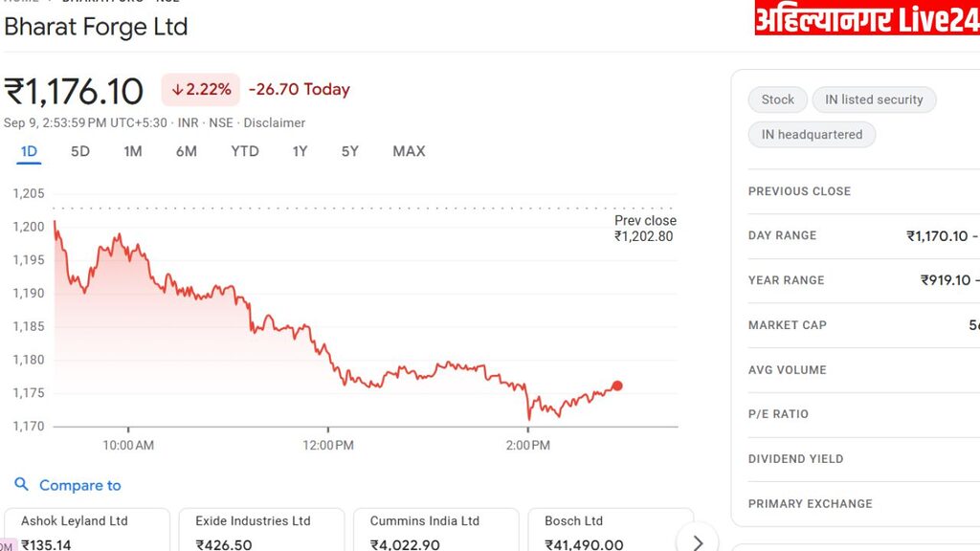980x551 pixels.
Task: Click the Compare to search magnifier icon
Action: tap(22, 485)
